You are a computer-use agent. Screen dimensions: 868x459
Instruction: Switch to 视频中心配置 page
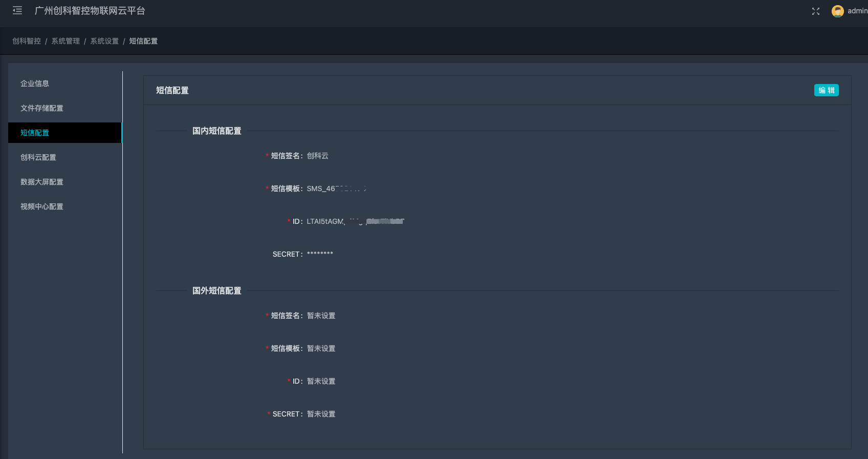42,206
